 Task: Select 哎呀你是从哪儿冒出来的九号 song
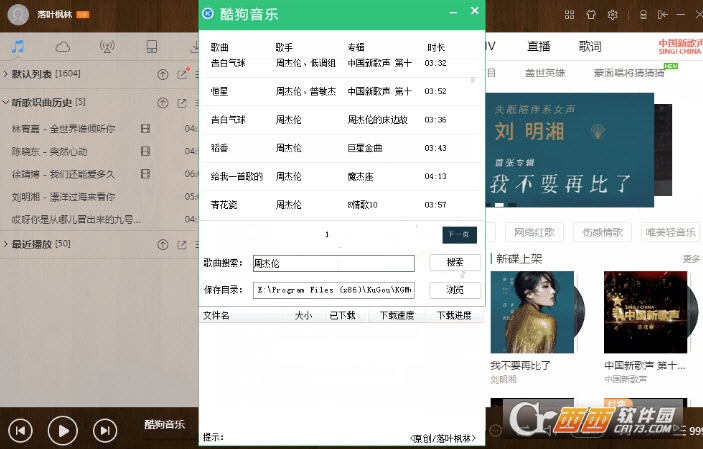tap(99, 219)
